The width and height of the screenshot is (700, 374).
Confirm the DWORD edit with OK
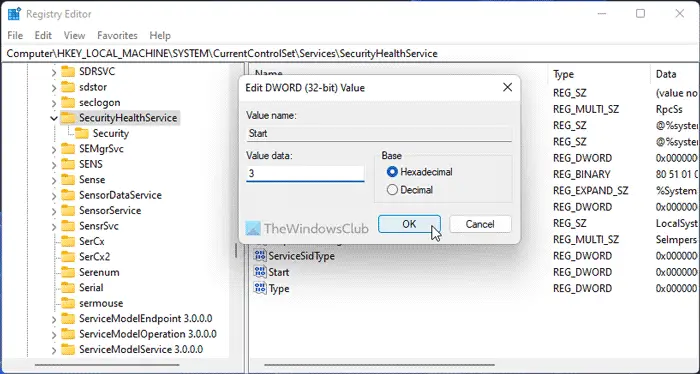pyautogui.click(x=409, y=224)
